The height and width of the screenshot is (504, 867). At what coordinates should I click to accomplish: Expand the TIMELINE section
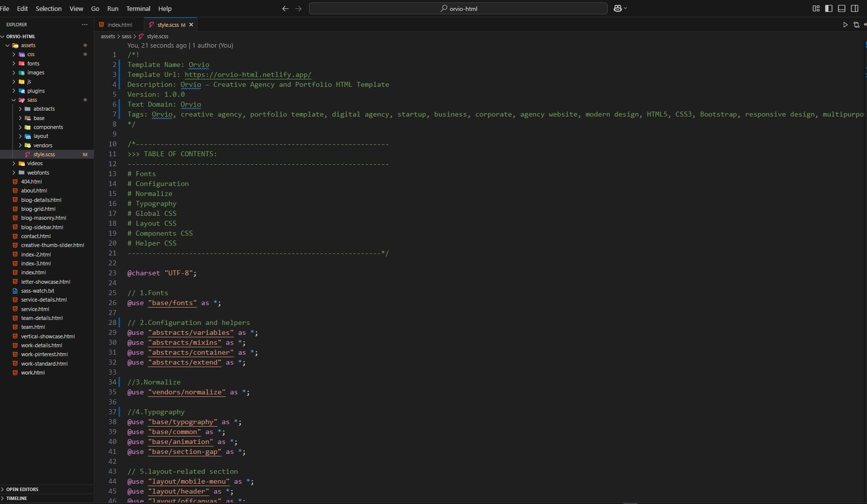tap(47, 498)
